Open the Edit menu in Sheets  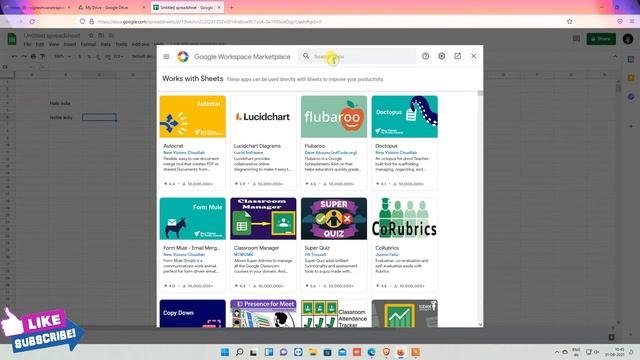tap(40, 44)
